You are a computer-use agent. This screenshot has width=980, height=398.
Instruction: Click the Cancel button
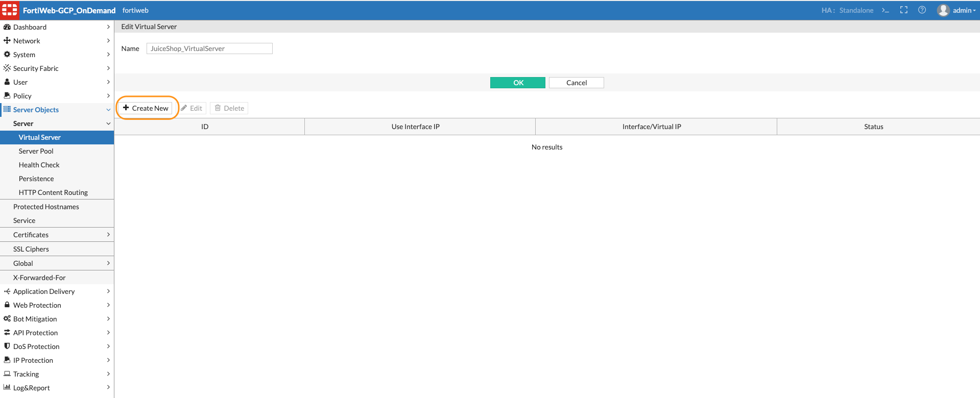(577, 83)
